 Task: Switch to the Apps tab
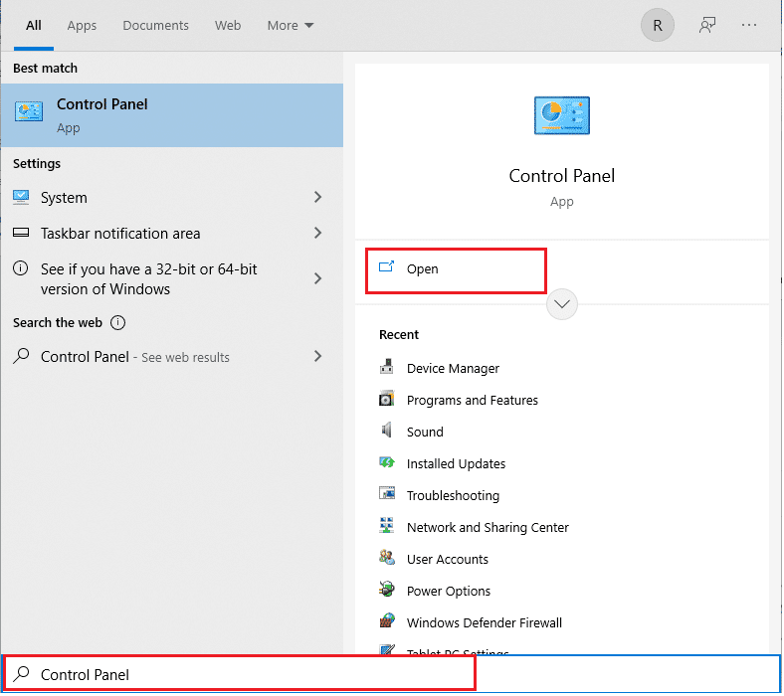click(82, 26)
